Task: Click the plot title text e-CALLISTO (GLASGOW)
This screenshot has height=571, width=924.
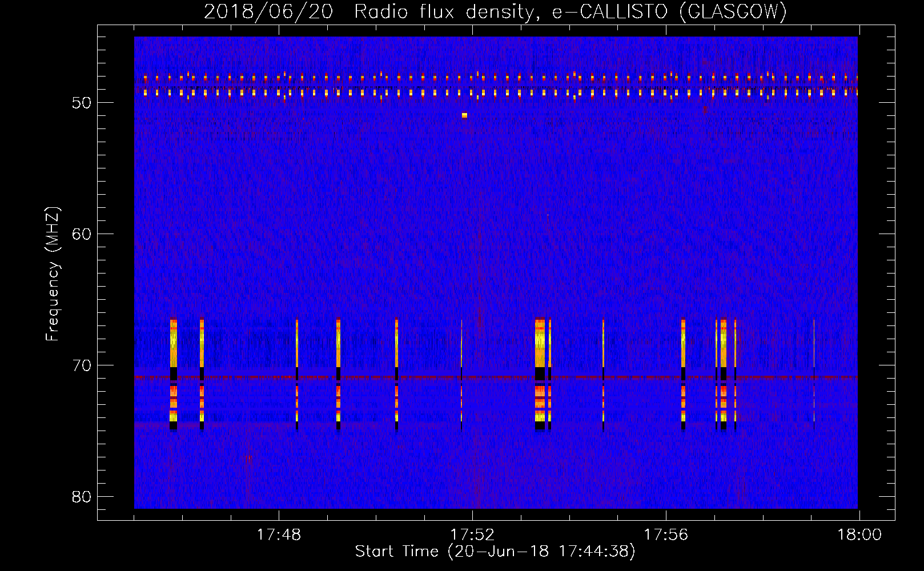Action: (x=669, y=11)
